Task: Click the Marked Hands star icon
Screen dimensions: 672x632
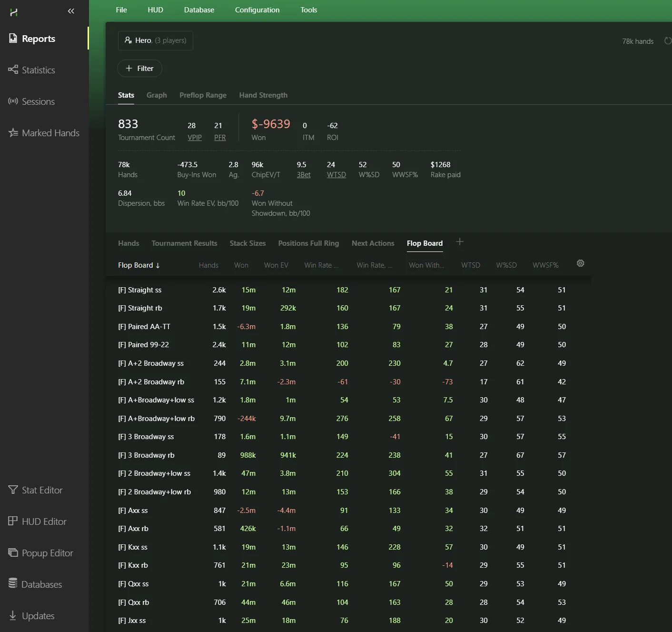Action: pyautogui.click(x=13, y=132)
